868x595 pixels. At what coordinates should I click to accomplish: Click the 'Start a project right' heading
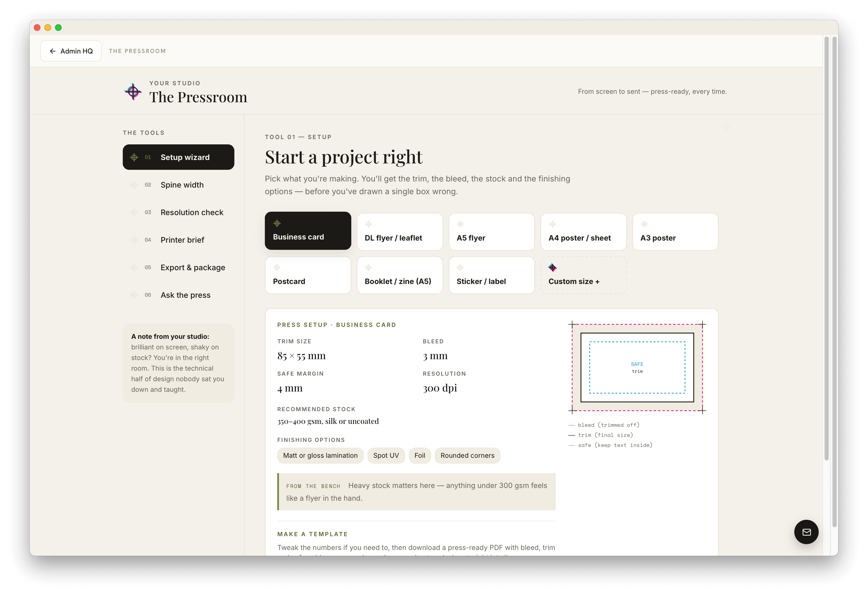tap(344, 157)
